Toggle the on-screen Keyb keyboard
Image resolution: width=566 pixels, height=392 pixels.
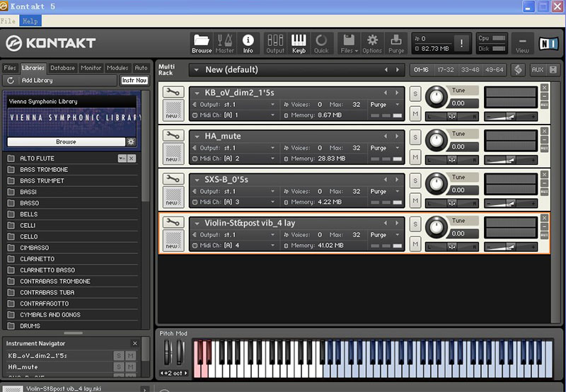click(x=299, y=44)
